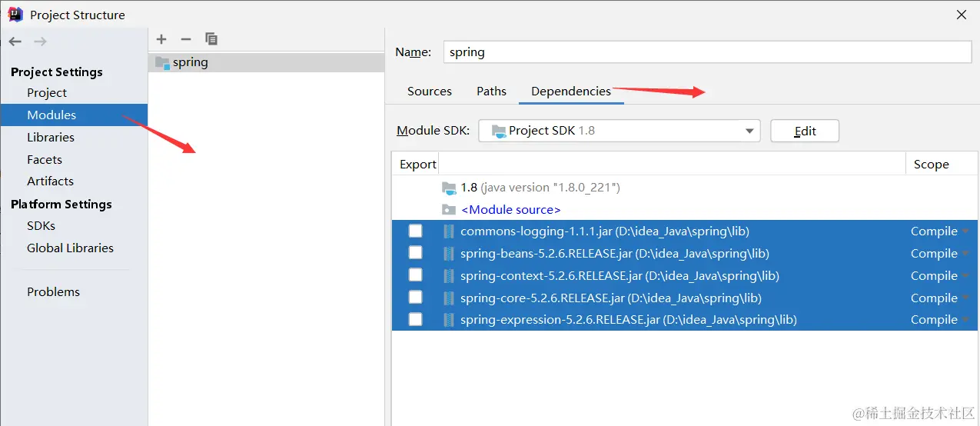Select the 1.8 java version row
Viewport: 980px width, 426px height.
(685, 188)
